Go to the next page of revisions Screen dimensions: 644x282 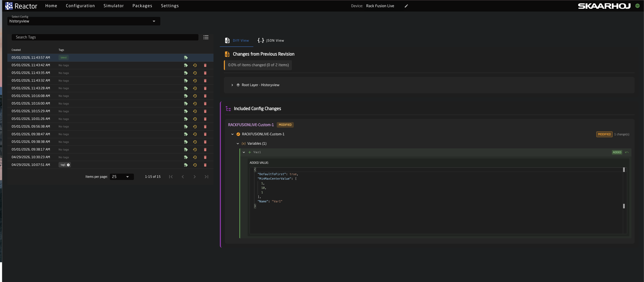tap(194, 177)
